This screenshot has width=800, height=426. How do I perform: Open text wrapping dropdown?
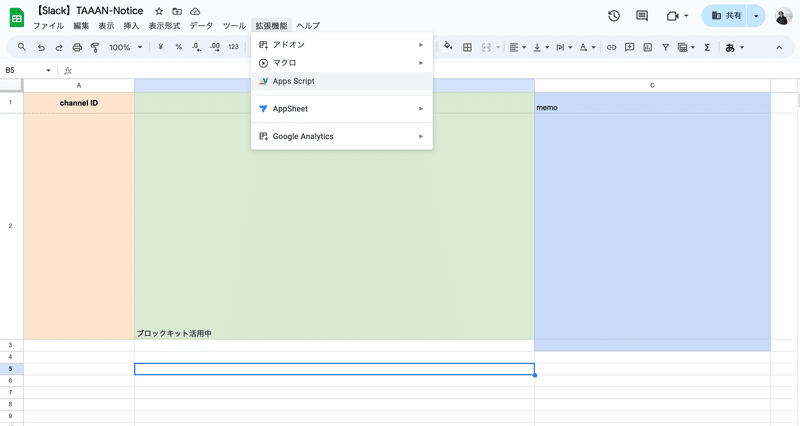click(563, 47)
